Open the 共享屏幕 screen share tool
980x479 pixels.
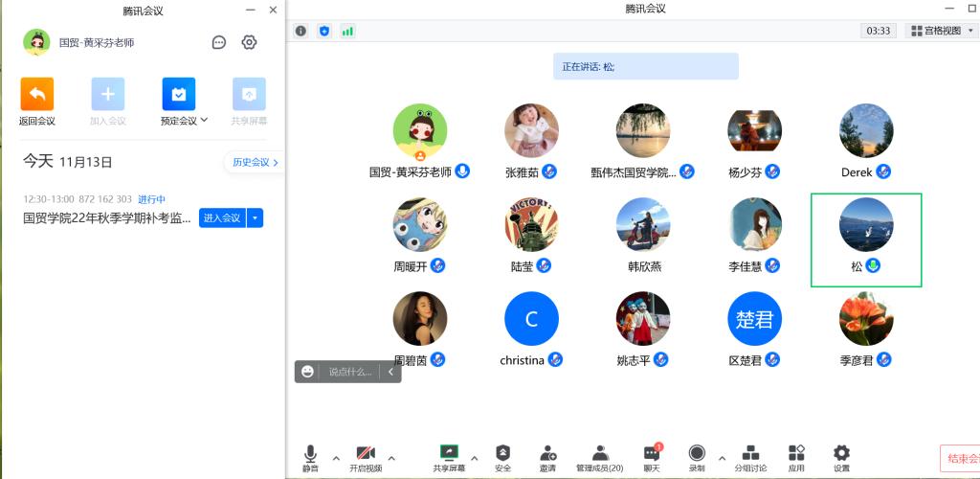point(448,455)
